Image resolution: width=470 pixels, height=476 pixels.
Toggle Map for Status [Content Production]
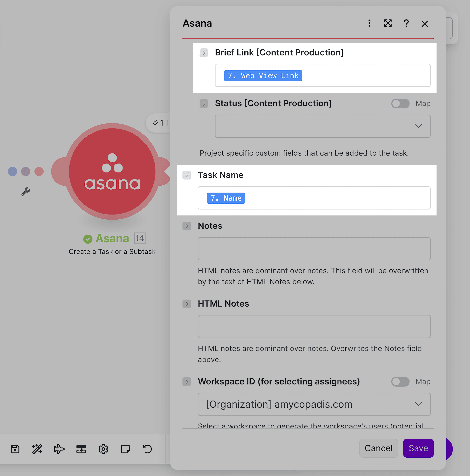point(400,104)
